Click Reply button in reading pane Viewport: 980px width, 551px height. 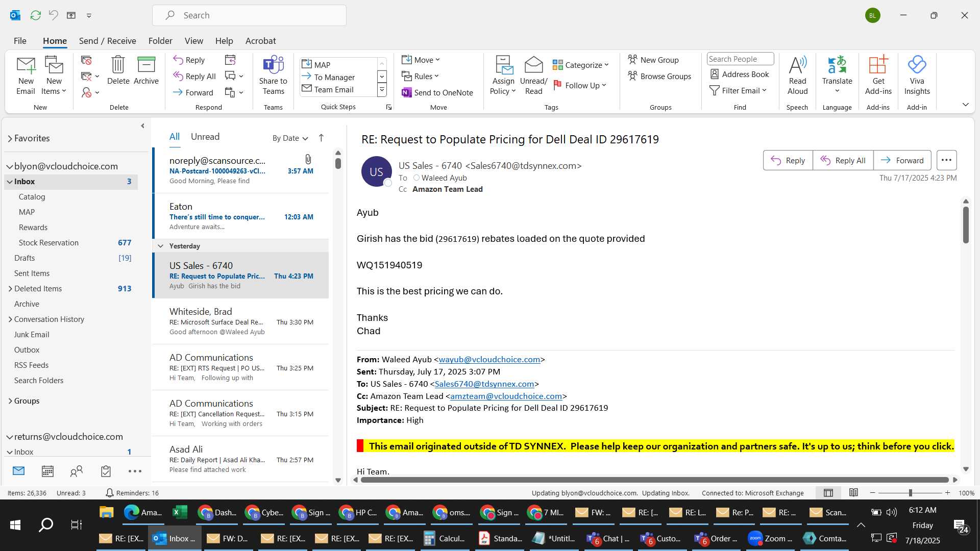pos(788,160)
